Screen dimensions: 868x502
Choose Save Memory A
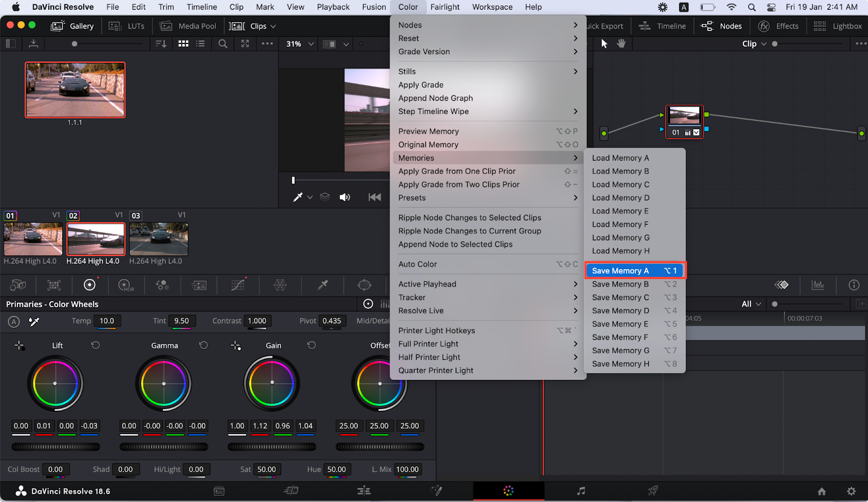click(x=635, y=271)
